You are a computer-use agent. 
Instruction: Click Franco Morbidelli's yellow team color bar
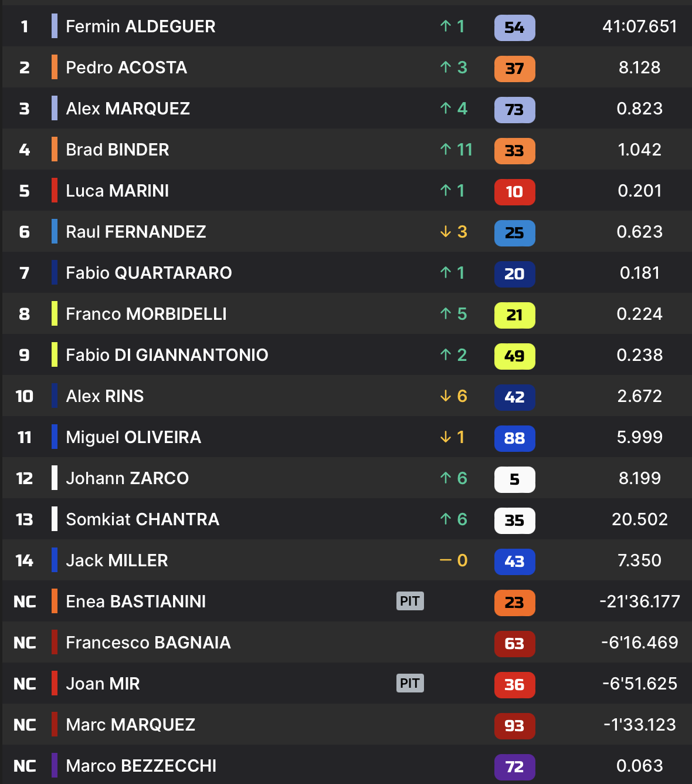[55, 313]
